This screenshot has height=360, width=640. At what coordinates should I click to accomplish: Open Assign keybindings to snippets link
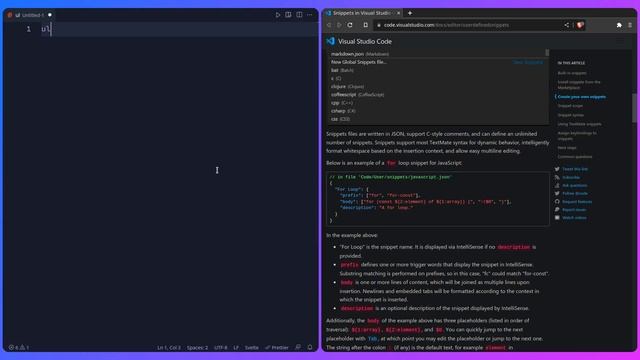coord(577,136)
